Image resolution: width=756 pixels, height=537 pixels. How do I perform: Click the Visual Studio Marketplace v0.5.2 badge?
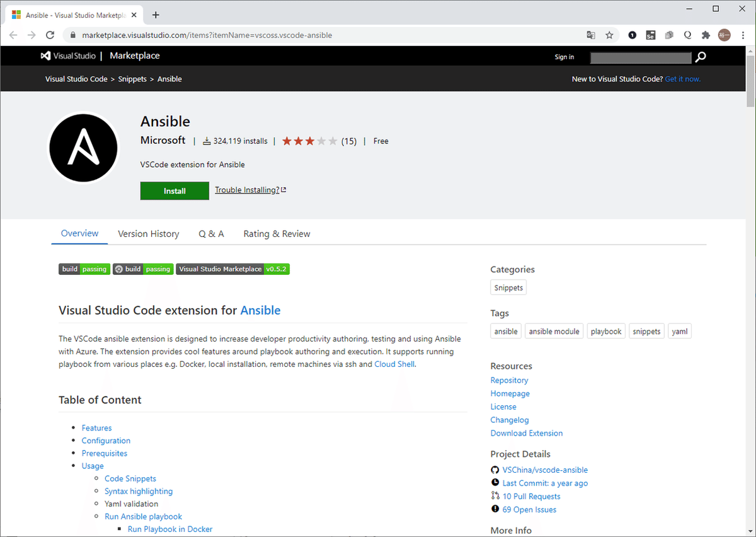tap(232, 269)
